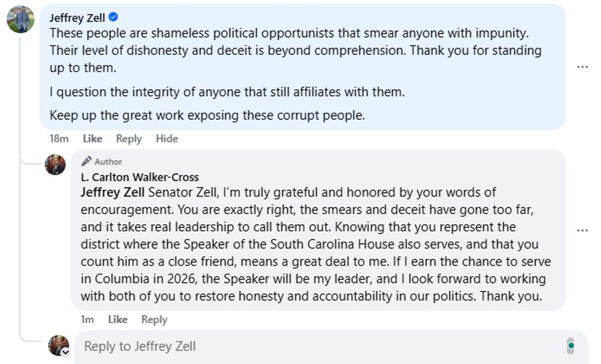Hide Jeffrey Zell's comment
The height and width of the screenshot is (364, 601).
(167, 139)
